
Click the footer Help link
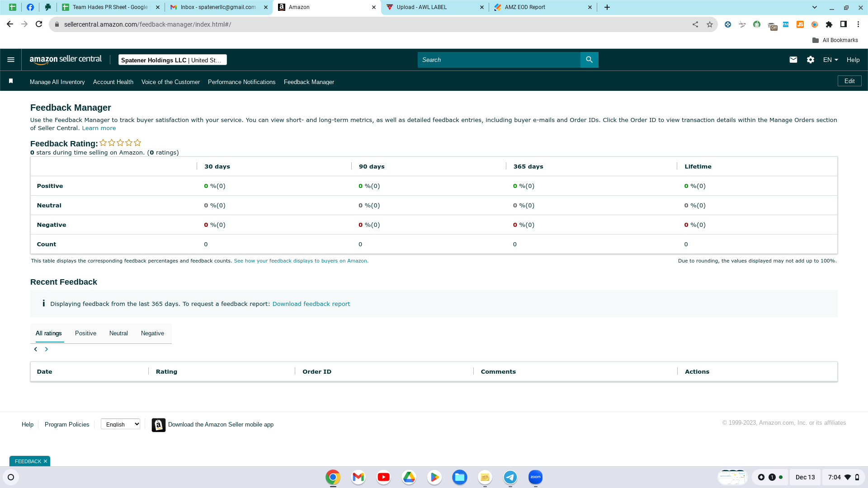click(x=28, y=425)
